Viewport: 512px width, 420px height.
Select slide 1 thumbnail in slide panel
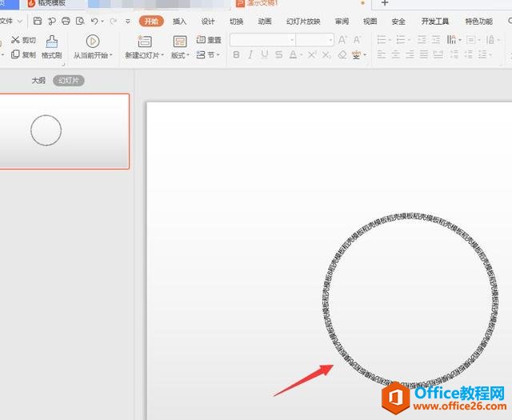tap(64, 131)
